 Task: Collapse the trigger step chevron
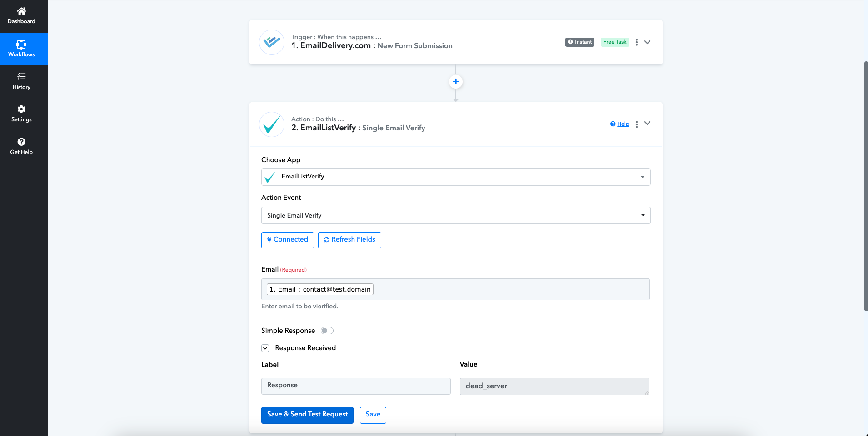(x=648, y=42)
